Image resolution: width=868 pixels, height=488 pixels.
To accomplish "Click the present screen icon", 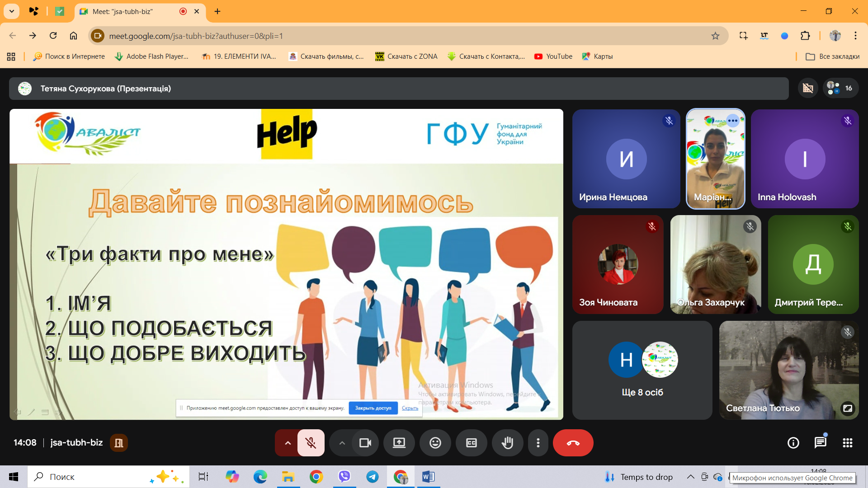I will 399,443.
